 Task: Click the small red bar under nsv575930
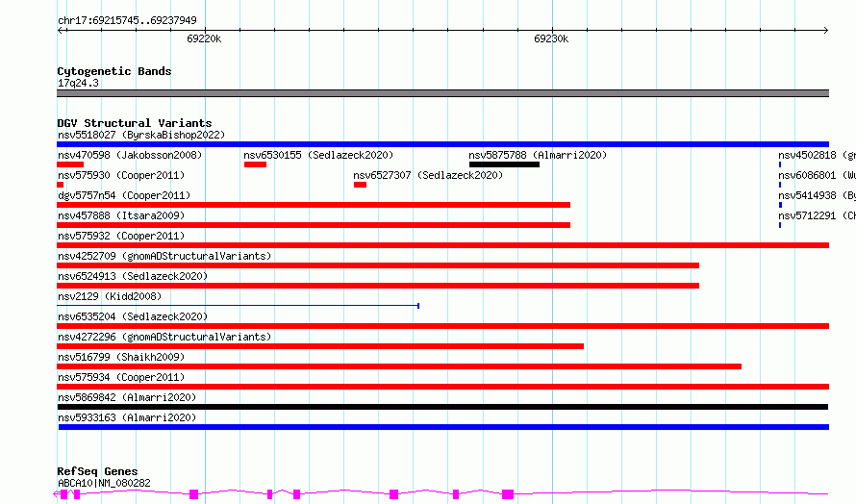60,185
